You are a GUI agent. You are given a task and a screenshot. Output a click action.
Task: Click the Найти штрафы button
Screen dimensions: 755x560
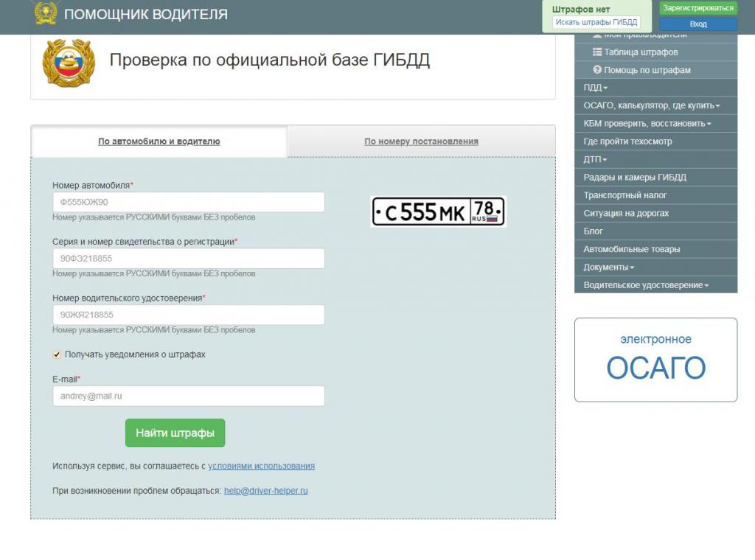(x=175, y=433)
